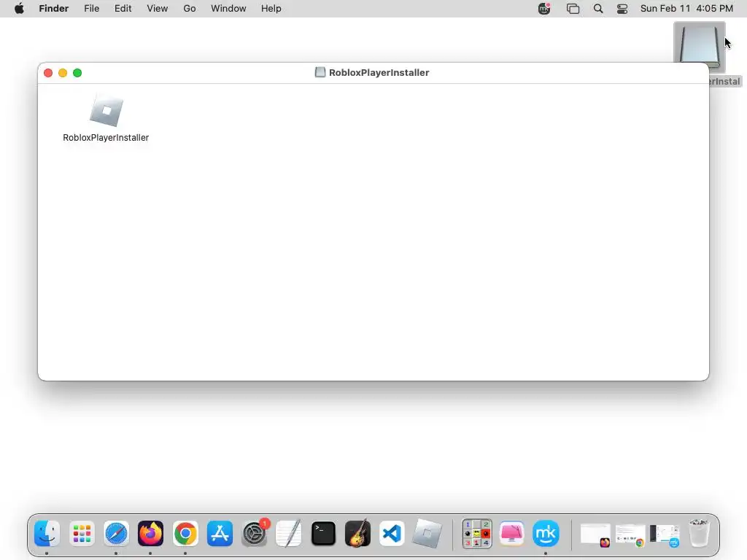Image resolution: width=747 pixels, height=560 pixels.
Task: Launch GarageBand from the Dock
Action: coord(357,533)
